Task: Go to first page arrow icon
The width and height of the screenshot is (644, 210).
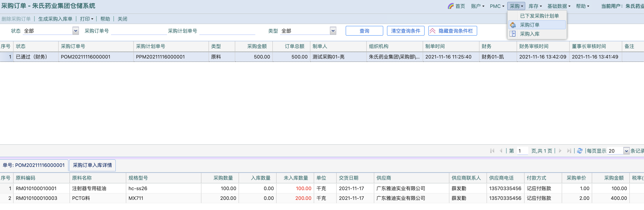Action: tap(492, 151)
